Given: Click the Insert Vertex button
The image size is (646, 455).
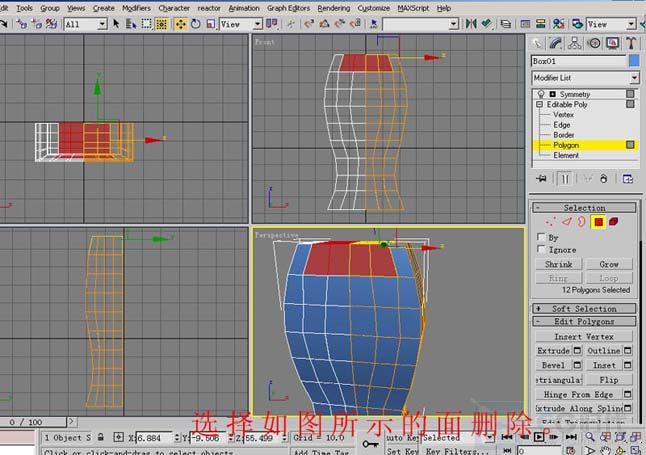Looking at the screenshot, I should [x=584, y=336].
